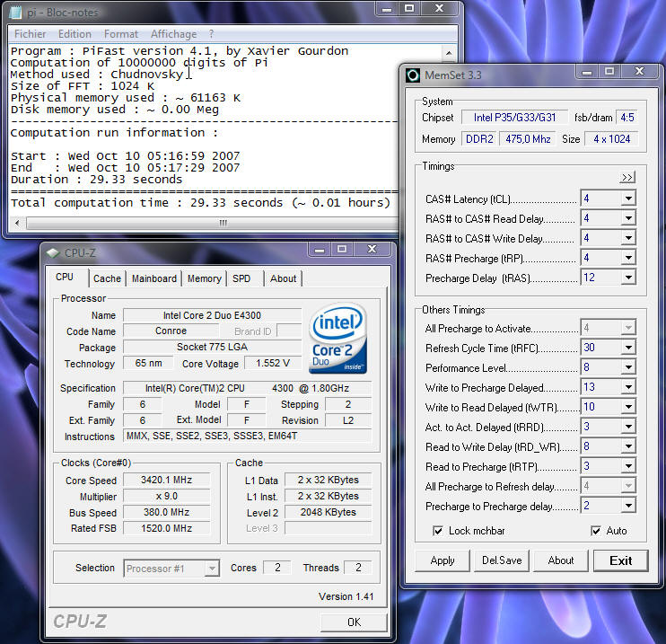Viewport: 666px width, 644px height.
Task: Toggle the Auto checkbox in MemSet
Action: [x=596, y=531]
